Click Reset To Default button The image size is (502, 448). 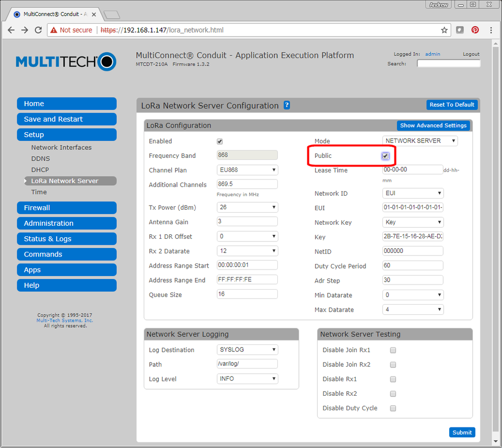pyautogui.click(x=452, y=105)
